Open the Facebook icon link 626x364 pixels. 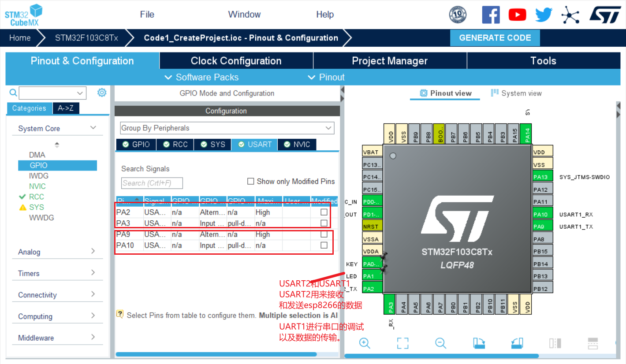point(491,15)
